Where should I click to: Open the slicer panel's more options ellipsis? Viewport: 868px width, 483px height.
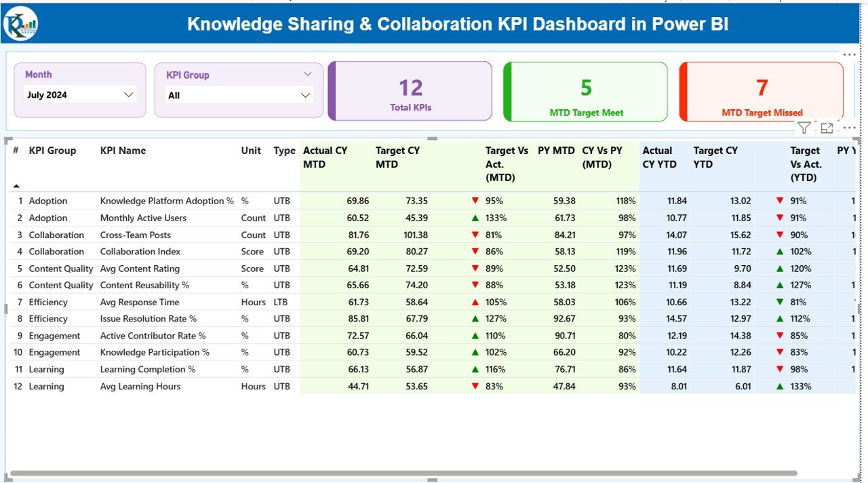(849, 54)
